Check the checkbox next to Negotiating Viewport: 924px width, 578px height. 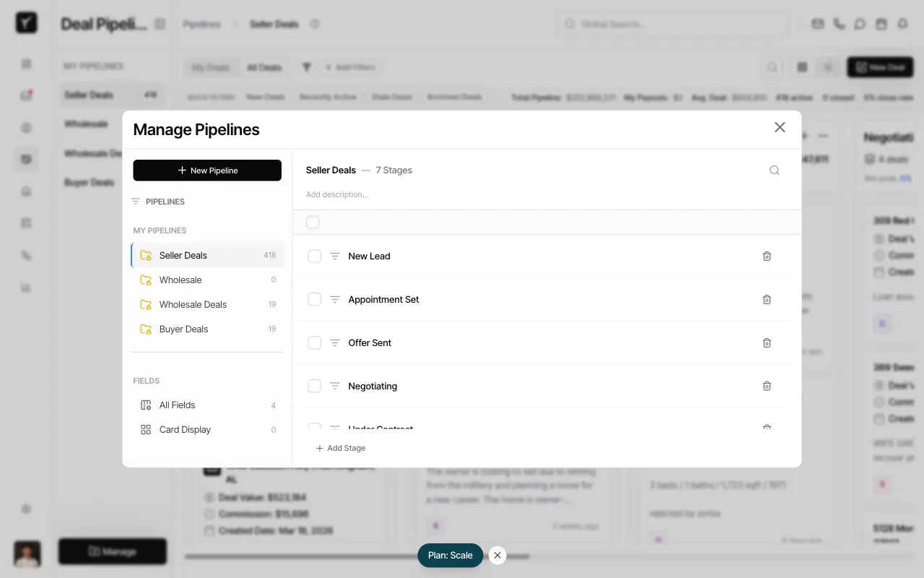(314, 386)
